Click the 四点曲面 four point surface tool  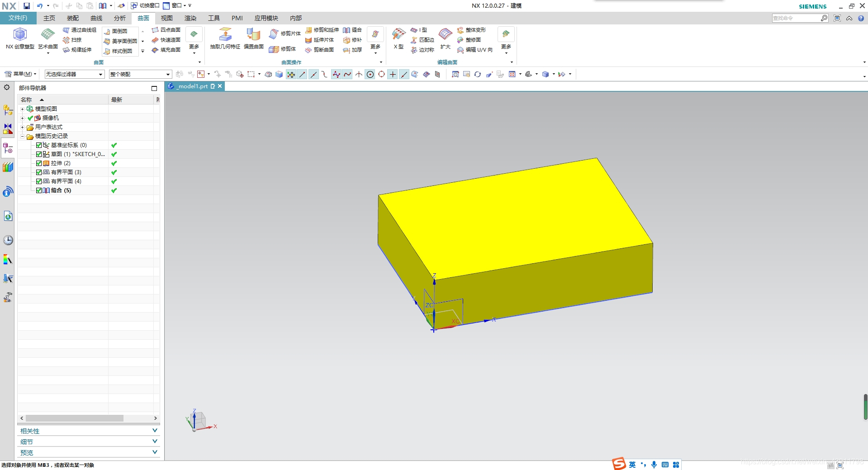pyautogui.click(x=166, y=30)
